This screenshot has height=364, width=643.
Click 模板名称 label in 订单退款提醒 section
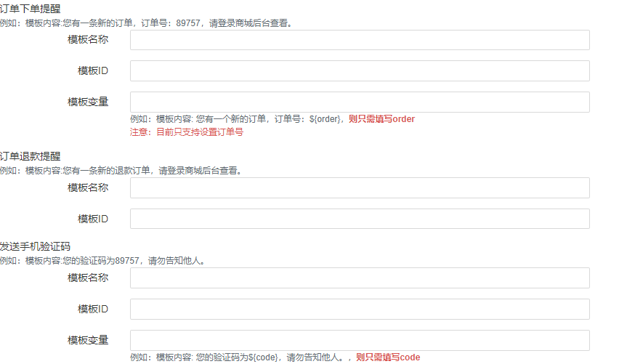pyautogui.click(x=88, y=187)
